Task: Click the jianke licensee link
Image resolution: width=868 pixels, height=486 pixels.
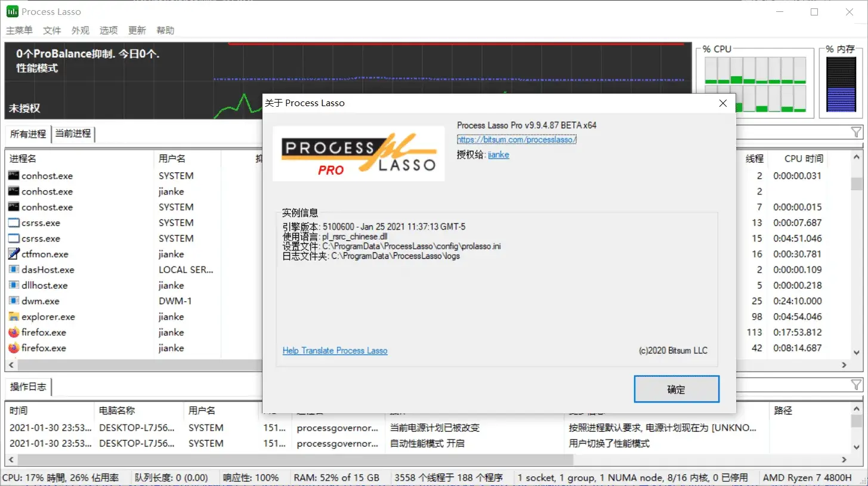Action: [499, 154]
